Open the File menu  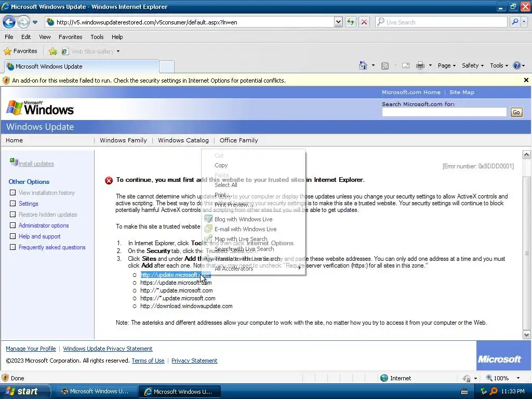(x=9, y=37)
